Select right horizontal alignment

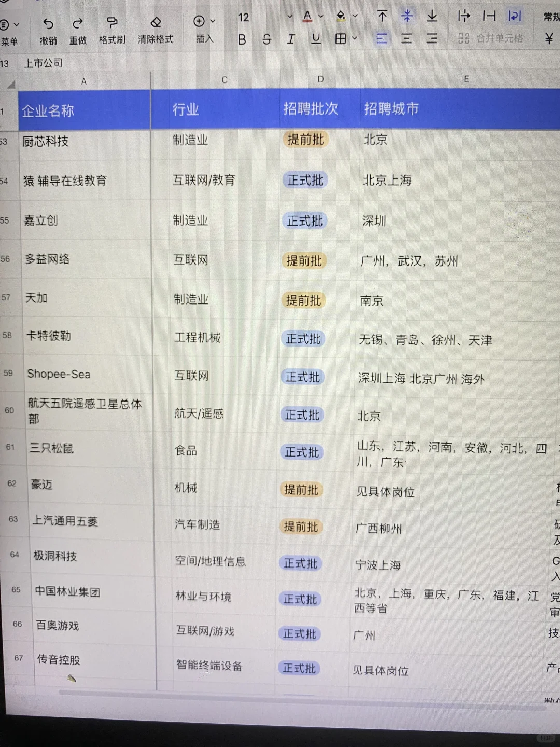432,38
